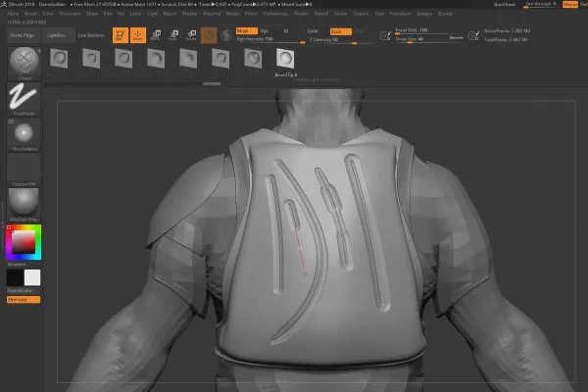Image resolution: width=588 pixels, height=392 pixels.
Task: Click the S brush-size icon beside Focal Shift
Action: [385, 35]
